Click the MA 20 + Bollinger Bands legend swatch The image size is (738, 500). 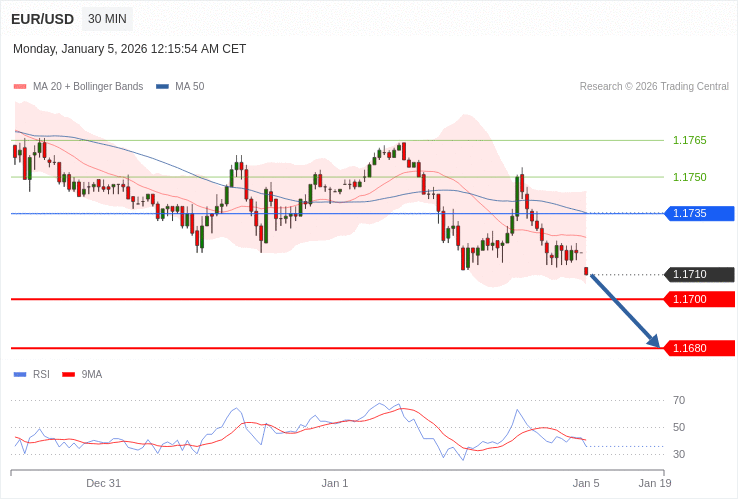[20, 87]
